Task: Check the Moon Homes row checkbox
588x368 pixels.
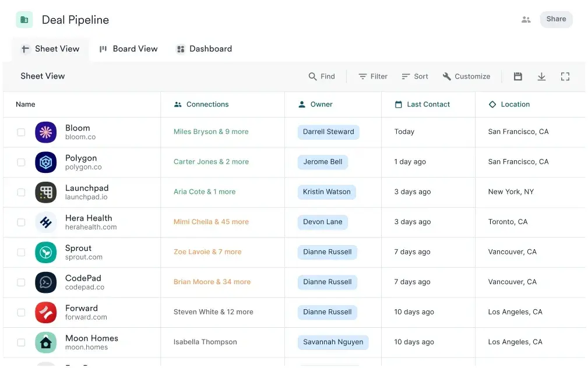Action: click(21, 342)
